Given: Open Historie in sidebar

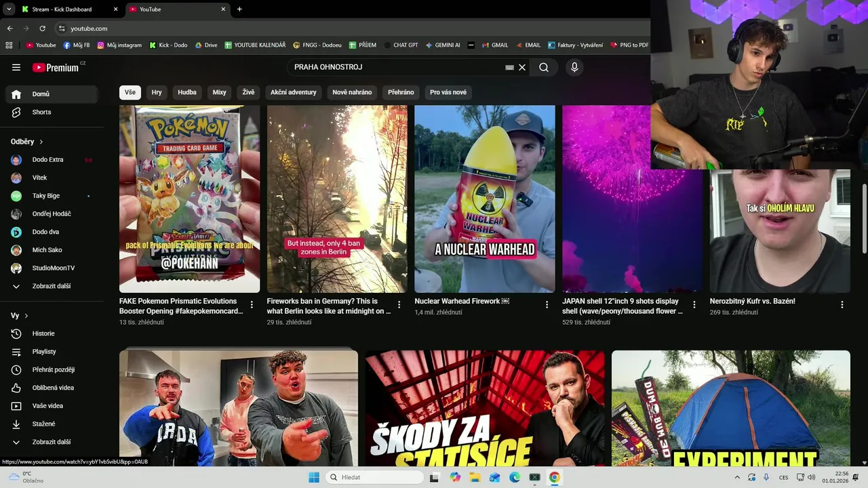Looking at the screenshot, I should (x=52, y=333).
